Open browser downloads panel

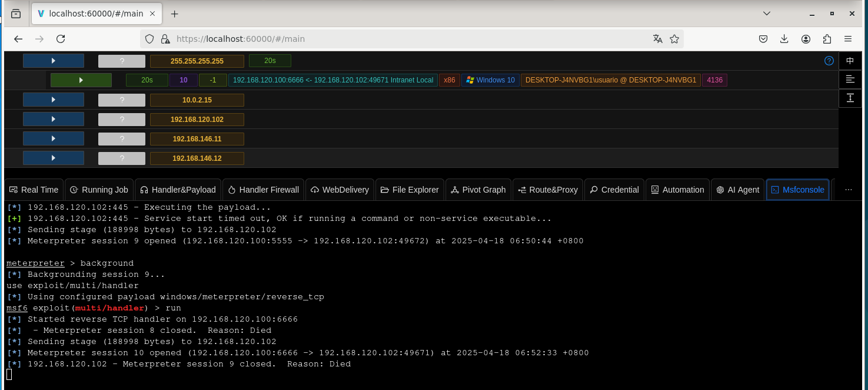784,39
